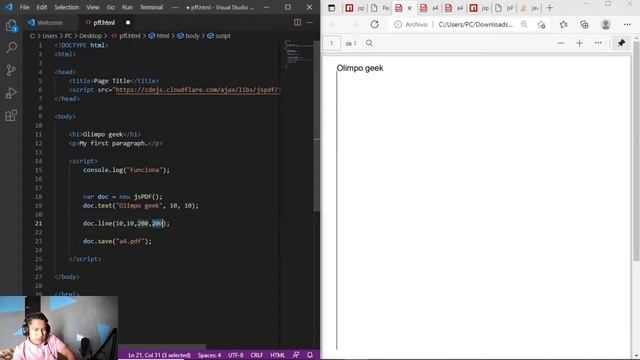Follow the cdnjs cloudflare script link
Screen dimensions: 640x360
coord(198,90)
